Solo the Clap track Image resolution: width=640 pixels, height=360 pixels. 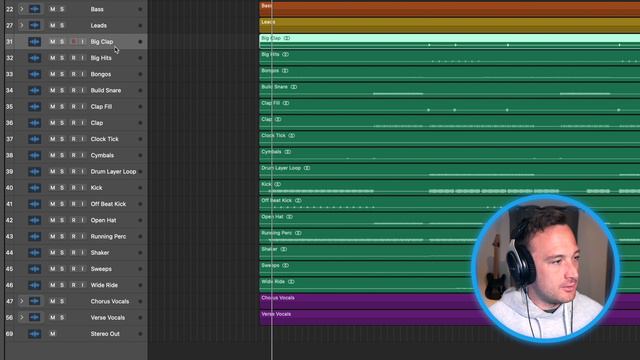click(62, 123)
